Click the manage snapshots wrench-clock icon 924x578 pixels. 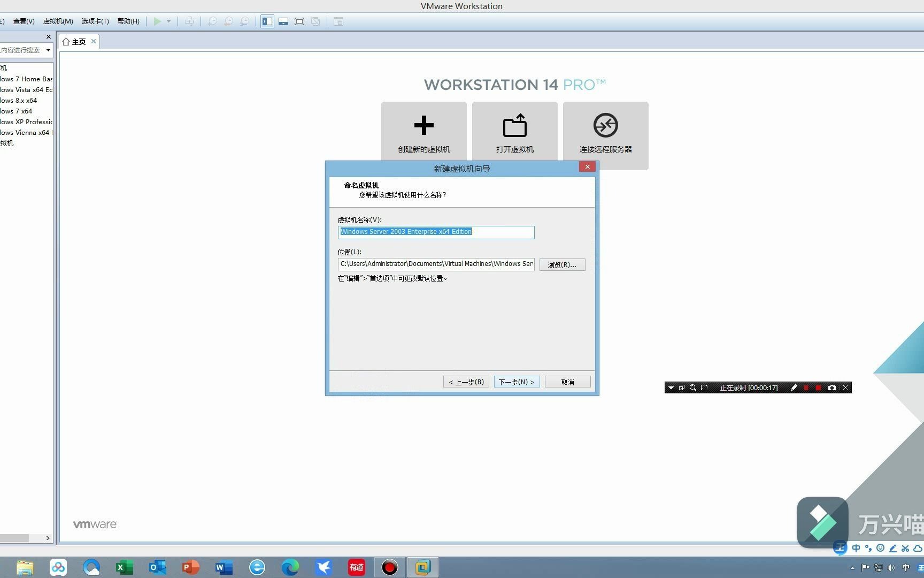coord(244,21)
